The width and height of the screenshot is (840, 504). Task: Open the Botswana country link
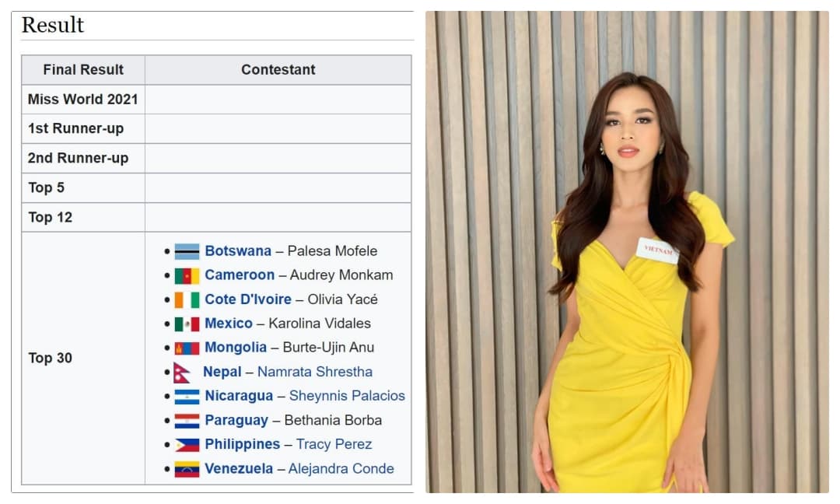click(238, 251)
